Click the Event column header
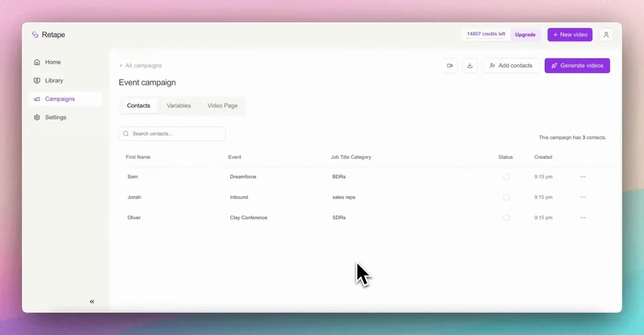This screenshot has height=335, width=644. (234, 157)
